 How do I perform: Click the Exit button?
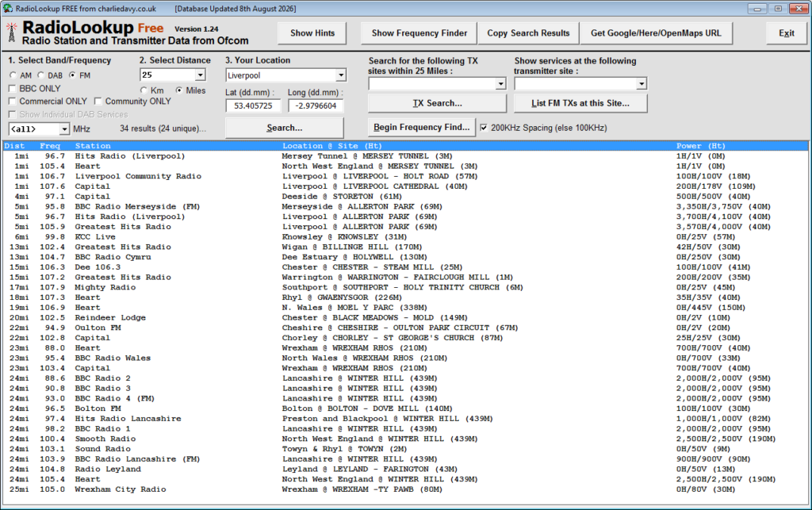tap(786, 33)
